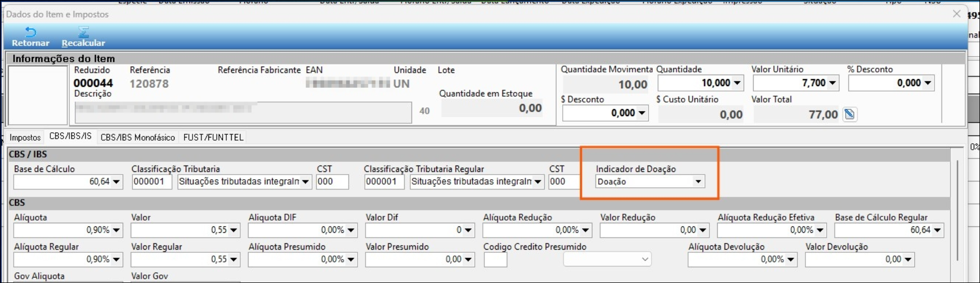Select the FUST/FUNTTEL tab
This screenshot has height=283, width=980.
click(213, 138)
